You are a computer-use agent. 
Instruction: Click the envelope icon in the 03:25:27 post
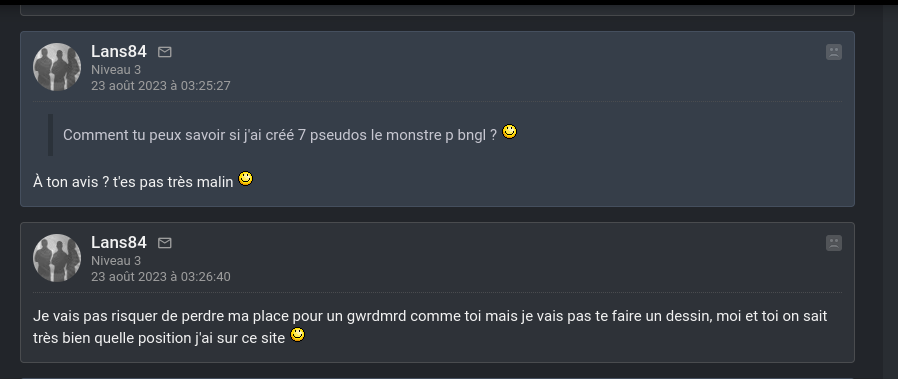pos(164,52)
